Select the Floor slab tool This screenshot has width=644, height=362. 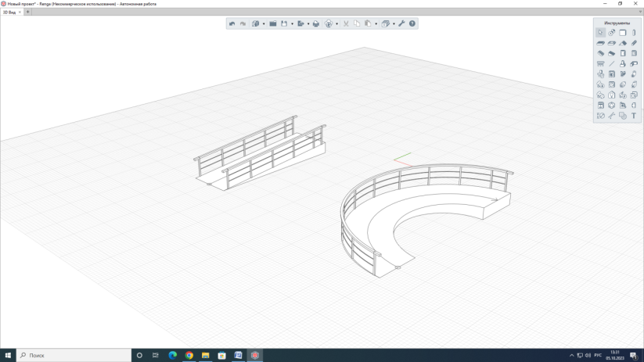(600, 43)
